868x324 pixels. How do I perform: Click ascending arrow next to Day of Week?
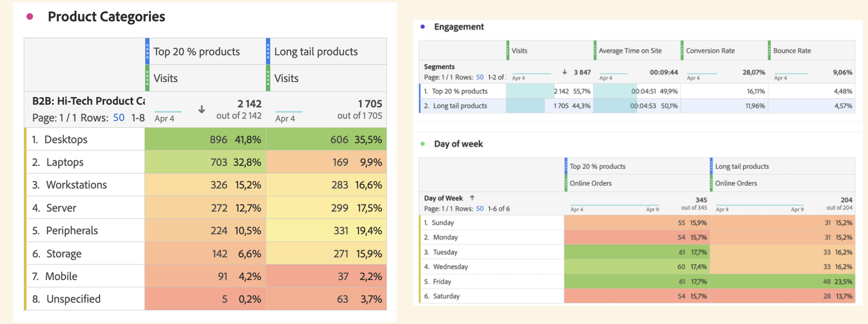472,198
